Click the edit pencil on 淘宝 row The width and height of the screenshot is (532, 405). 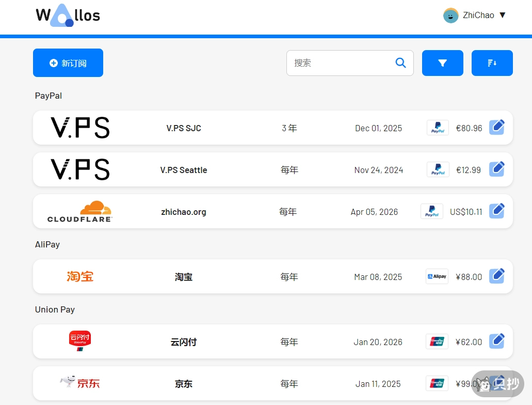[x=496, y=276]
